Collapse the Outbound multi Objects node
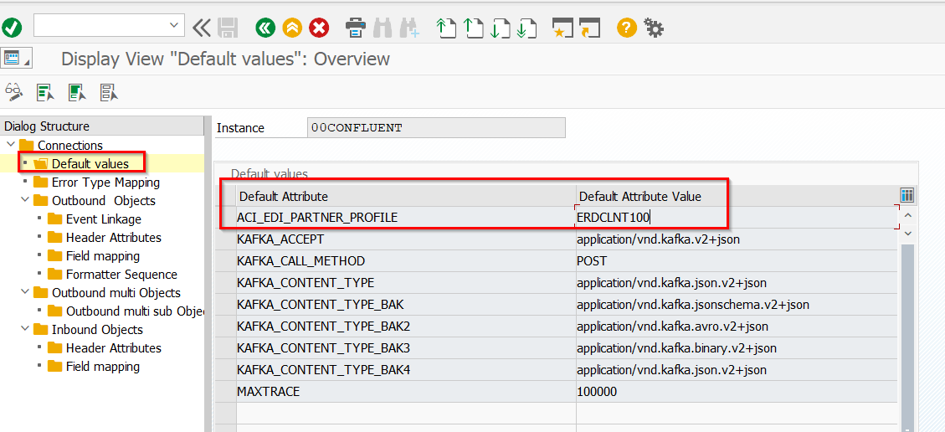The image size is (945, 432). (25, 292)
